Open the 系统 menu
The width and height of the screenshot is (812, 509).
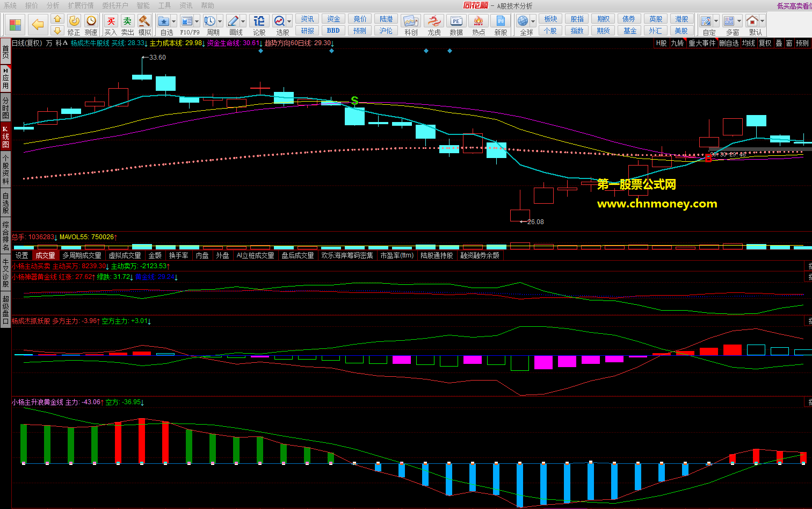10,5
